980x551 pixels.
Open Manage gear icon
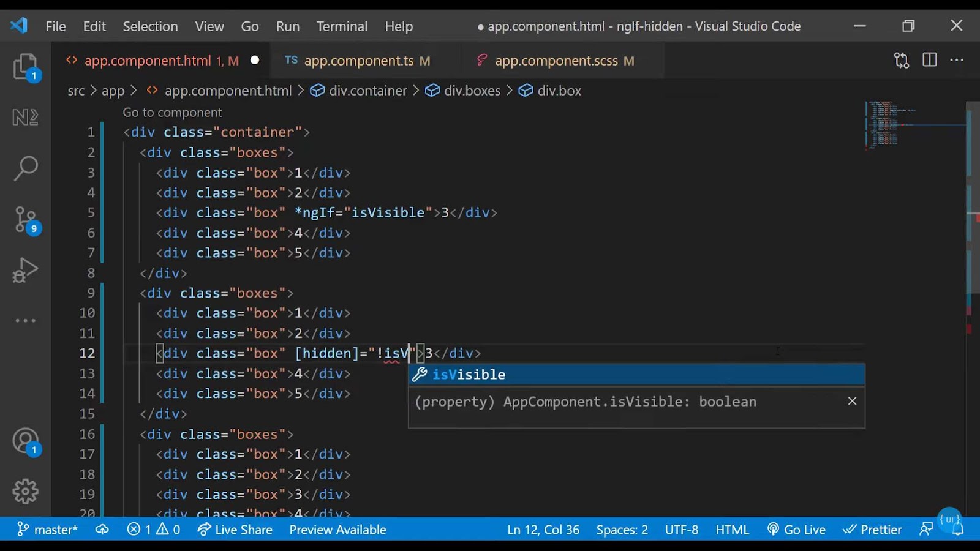pos(26,491)
